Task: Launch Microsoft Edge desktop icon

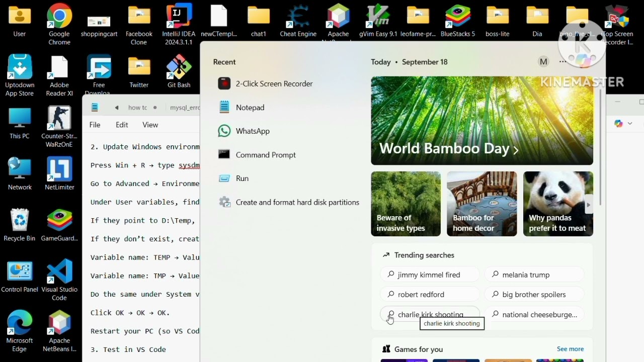Action: (20, 331)
